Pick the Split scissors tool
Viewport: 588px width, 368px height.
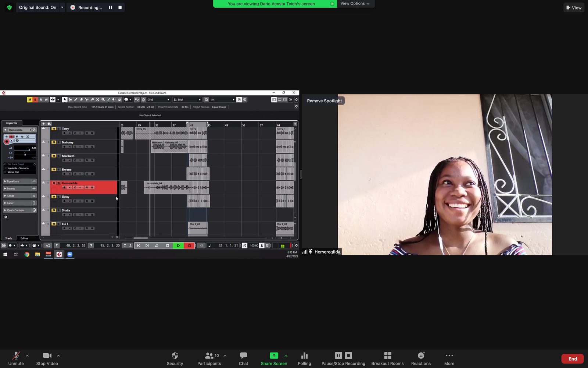pyautogui.click(x=87, y=100)
